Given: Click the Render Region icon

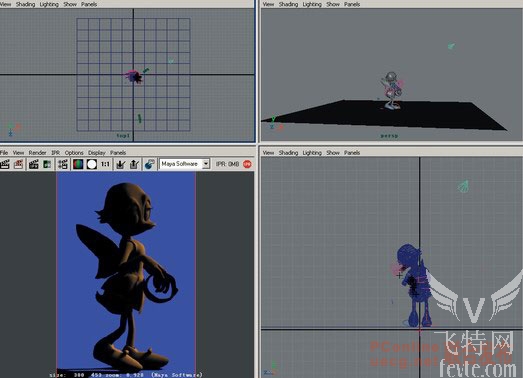Looking at the screenshot, I should pos(19,164).
